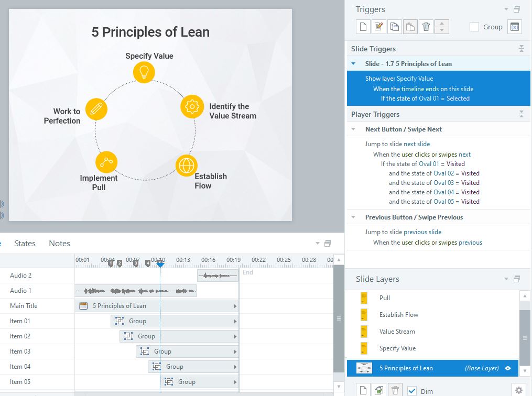Click 'user clicks or swipes next' link
This screenshot has width=532, height=396.
(x=436, y=155)
